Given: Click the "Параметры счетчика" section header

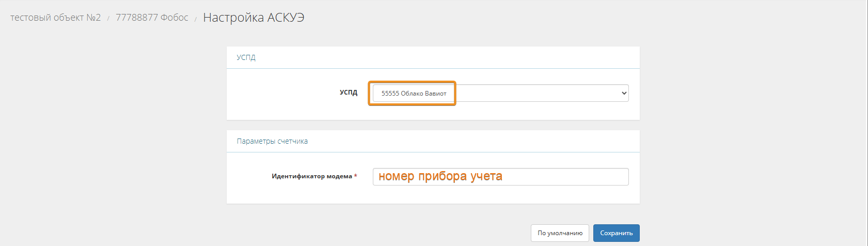Looking at the screenshot, I should [272, 141].
